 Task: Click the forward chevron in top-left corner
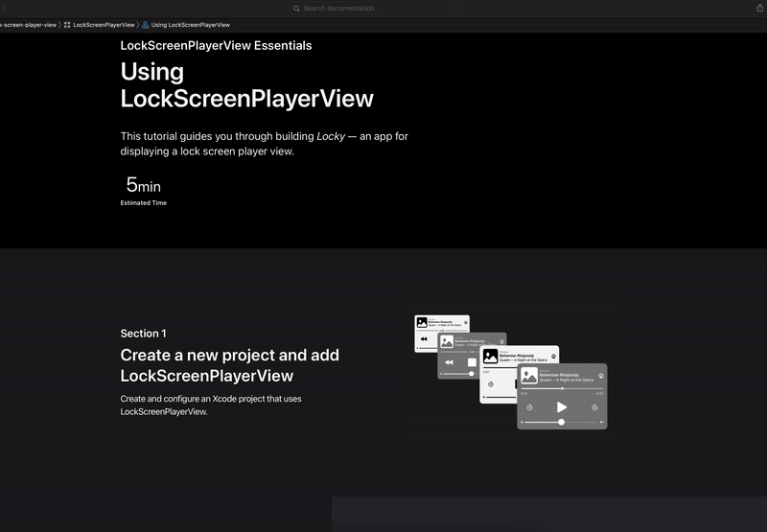point(3,8)
